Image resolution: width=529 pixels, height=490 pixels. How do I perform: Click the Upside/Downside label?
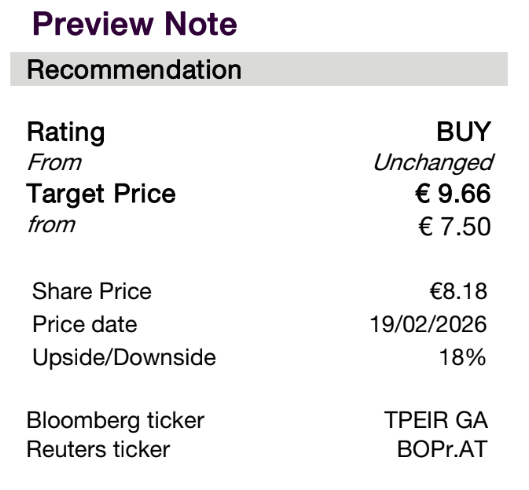[124, 357]
